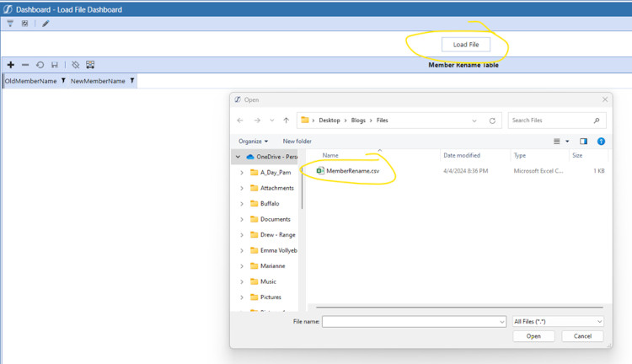The height and width of the screenshot is (364, 632).
Task: Open the All Files type dropdown
Action: click(559, 321)
